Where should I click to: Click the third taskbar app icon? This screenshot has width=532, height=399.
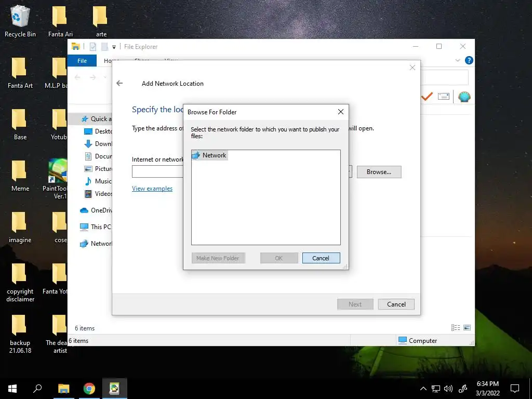pyautogui.click(x=114, y=389)
